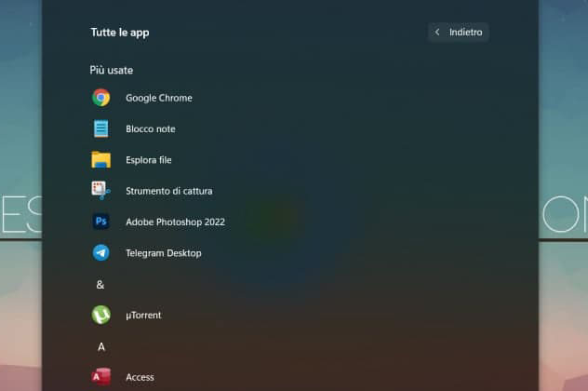Click the 'Telegram Desktop' label
Screen dimensions: 588x391
[164, 253]
